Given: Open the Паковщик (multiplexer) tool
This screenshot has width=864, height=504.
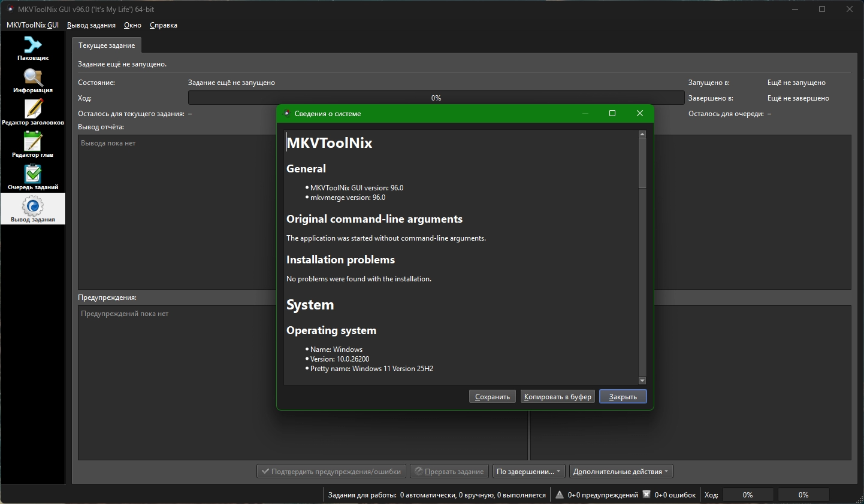Looking at the screenshot, I should coord(33,48).
